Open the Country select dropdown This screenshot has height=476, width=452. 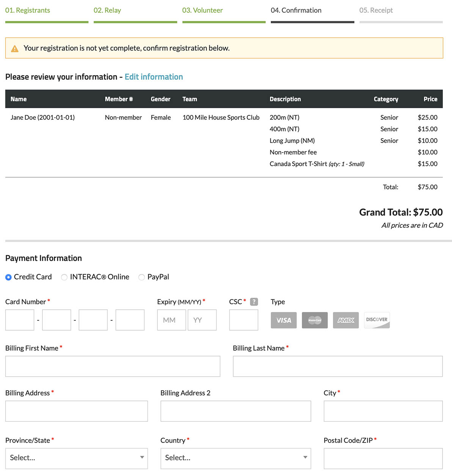tap(235, 458)
